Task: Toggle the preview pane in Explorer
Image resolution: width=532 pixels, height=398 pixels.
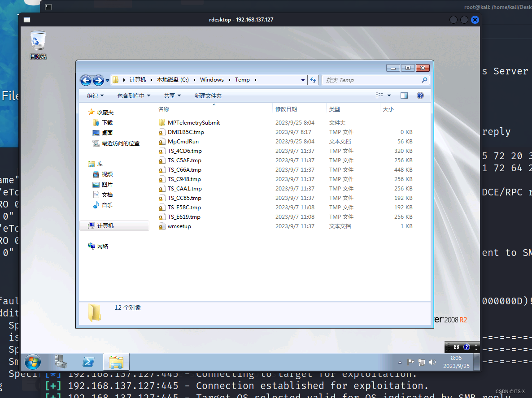Action: click(x=404, y=95)
